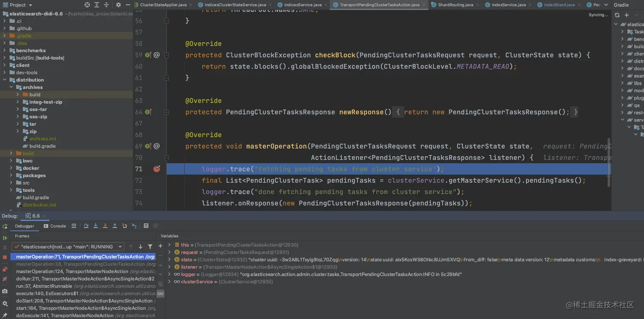This screenshot has height=319, width=644.
Task: Hide the Project tool window
Action: click(128, 5)
